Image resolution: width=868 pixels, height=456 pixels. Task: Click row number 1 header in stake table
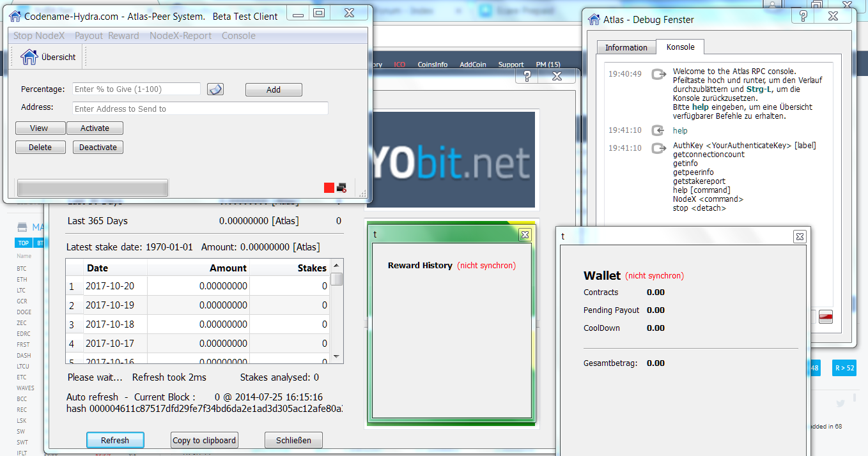tap(74, 286)
